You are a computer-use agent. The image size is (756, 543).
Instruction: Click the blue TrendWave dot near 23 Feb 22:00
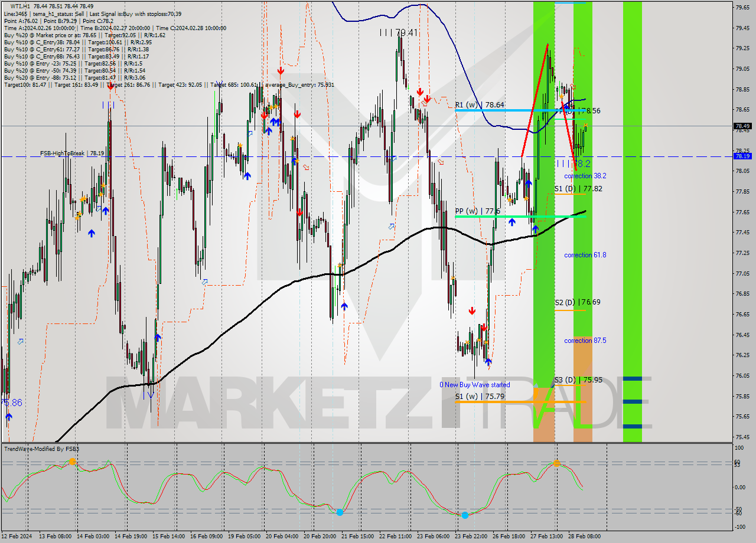coord(465,515)
